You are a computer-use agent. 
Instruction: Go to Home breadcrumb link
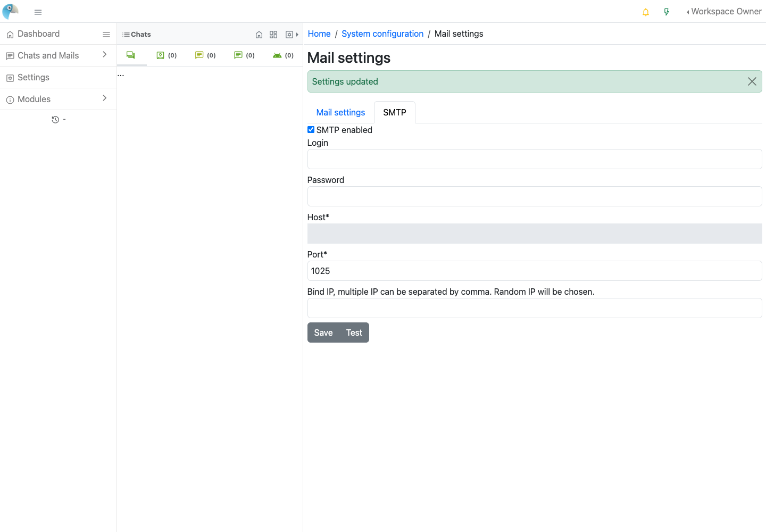click(x=319, y=34)
